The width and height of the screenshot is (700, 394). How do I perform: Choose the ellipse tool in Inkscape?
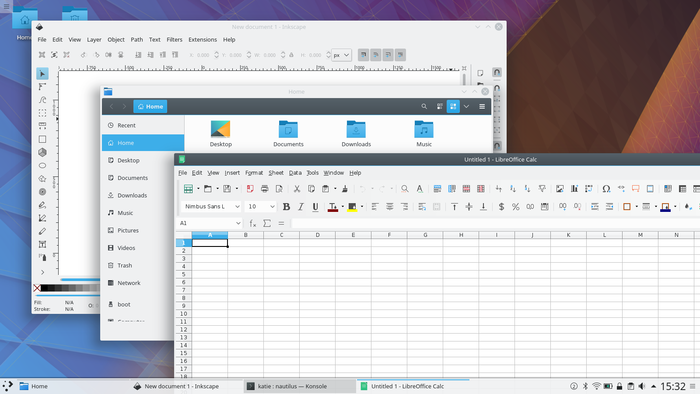point(42,166)
